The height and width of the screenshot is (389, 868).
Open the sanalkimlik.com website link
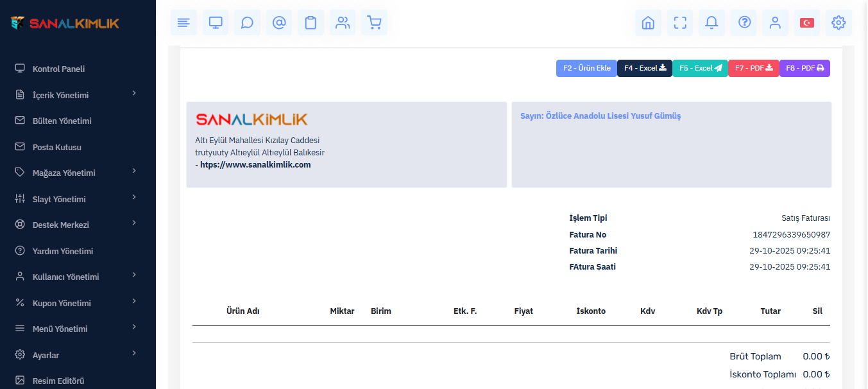click(x=255, y=165)
